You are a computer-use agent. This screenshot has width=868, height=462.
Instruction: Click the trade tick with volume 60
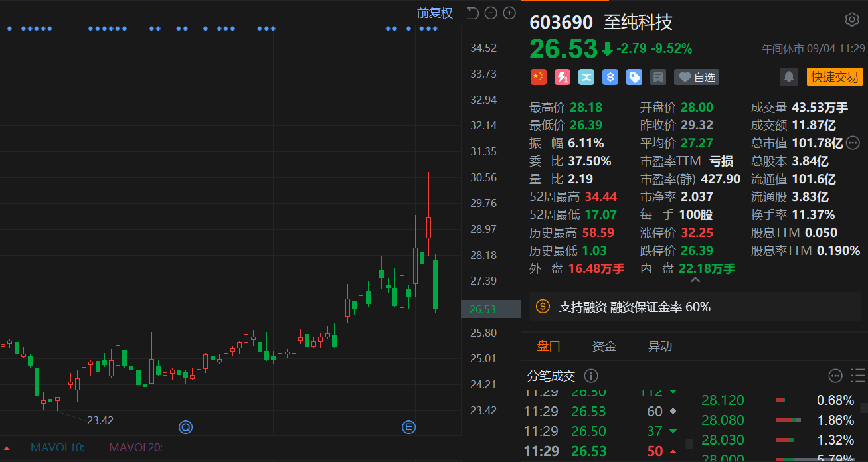[602, 412]
